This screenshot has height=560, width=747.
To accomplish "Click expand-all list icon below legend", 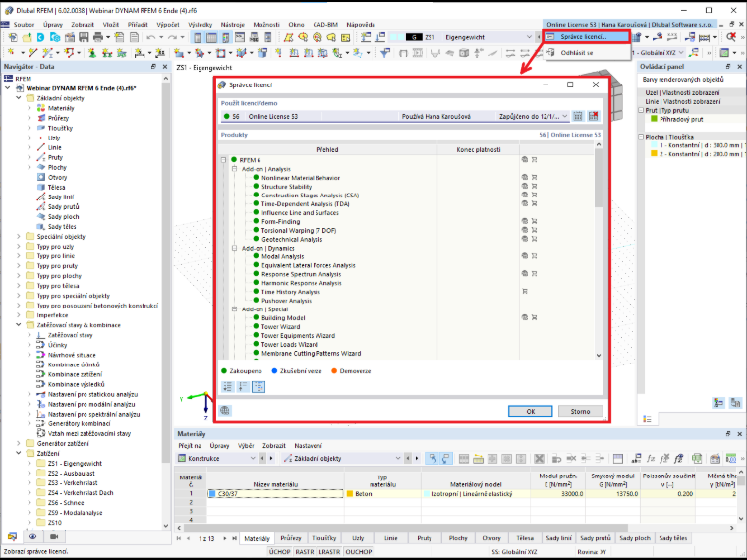I will pyautogui.click(x=228, y=387).
